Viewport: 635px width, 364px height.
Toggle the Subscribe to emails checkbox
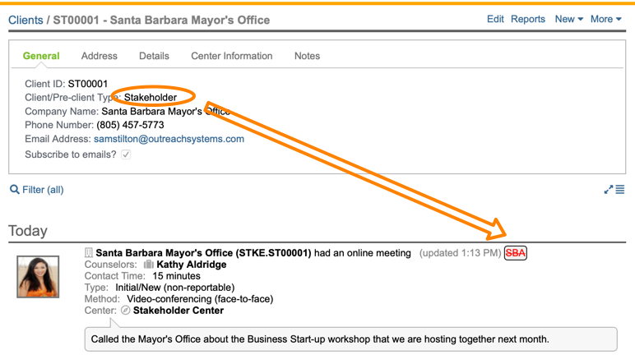click(126, 154)
